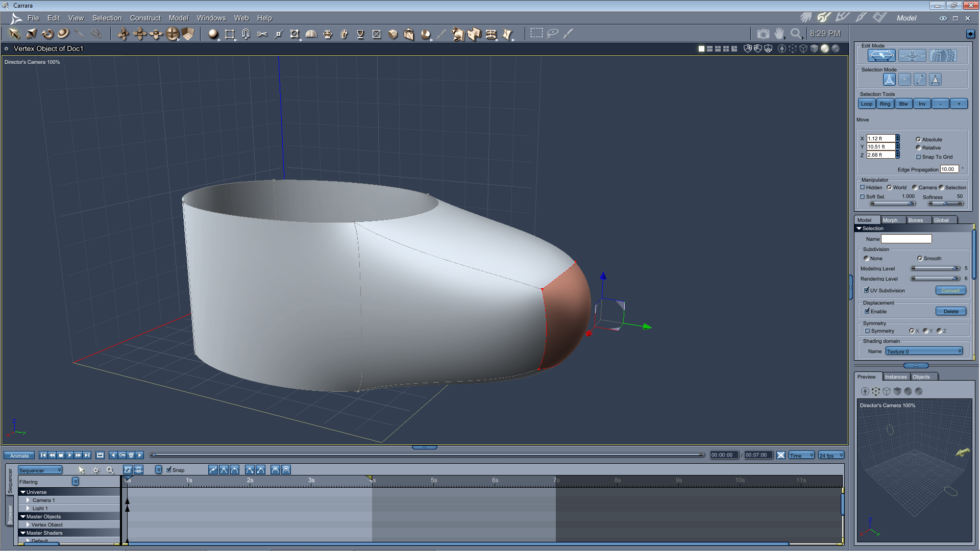Open the 24 fps dropdown
Viewport: 980px width, 551px height.
click(831, 455)
